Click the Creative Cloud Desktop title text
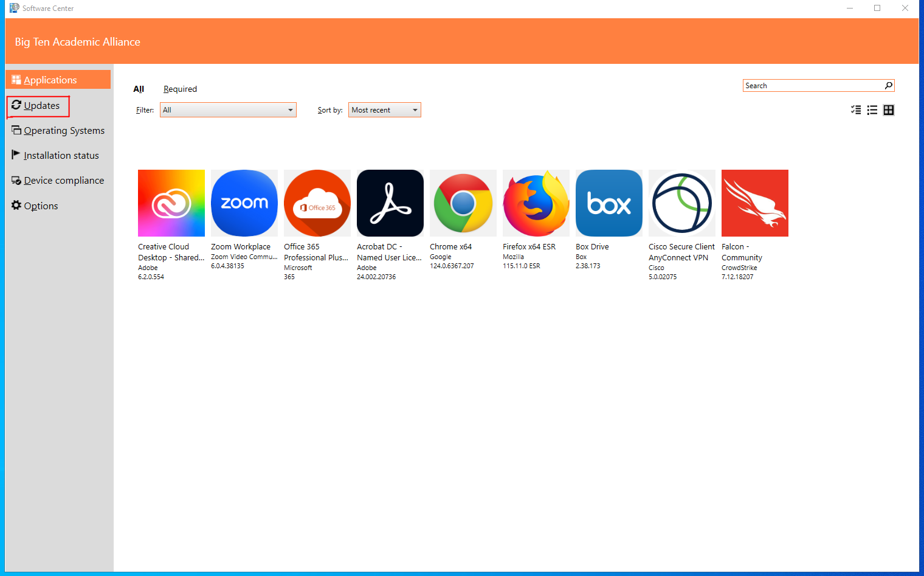This screenshot has height=576, width=924. (171, 252)
